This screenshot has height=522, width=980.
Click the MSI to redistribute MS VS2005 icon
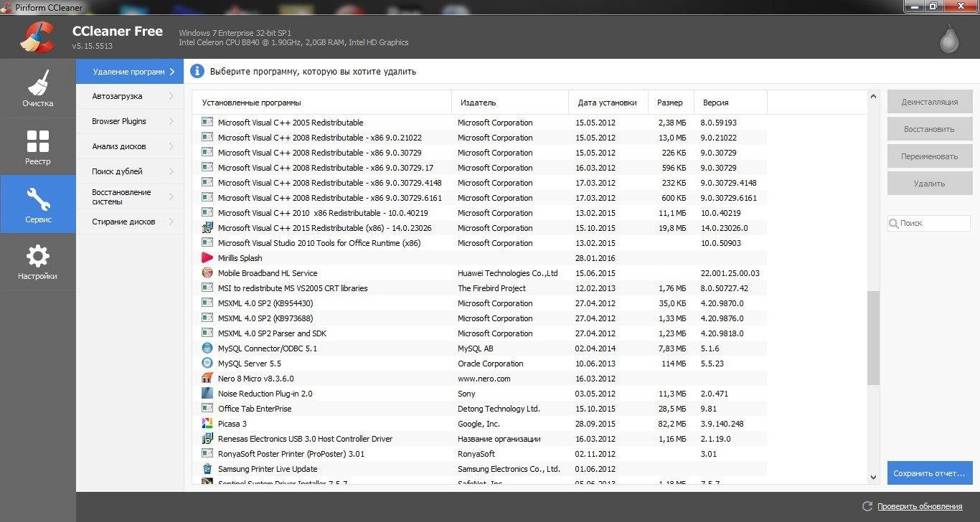207,288
